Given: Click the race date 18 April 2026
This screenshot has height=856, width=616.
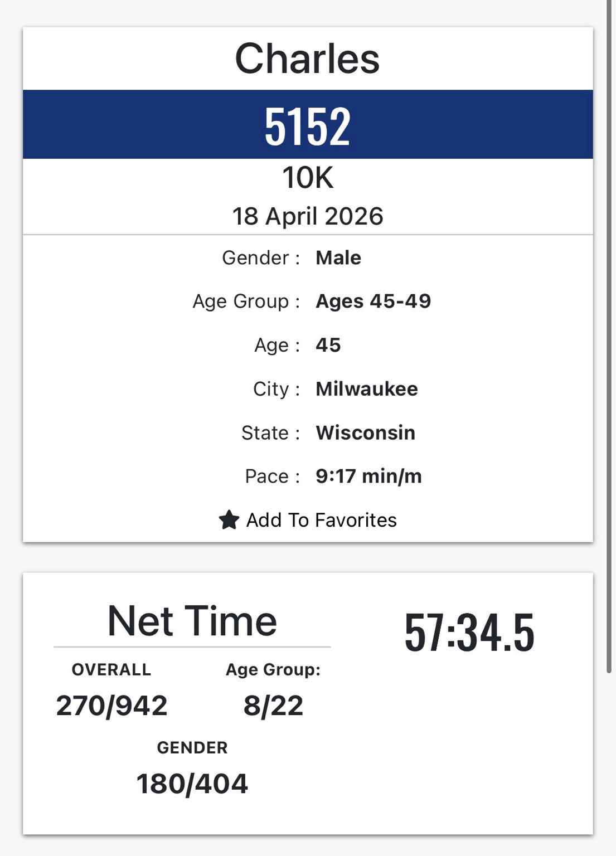Looking at the screenshot, I should click(x=308, y=216).
